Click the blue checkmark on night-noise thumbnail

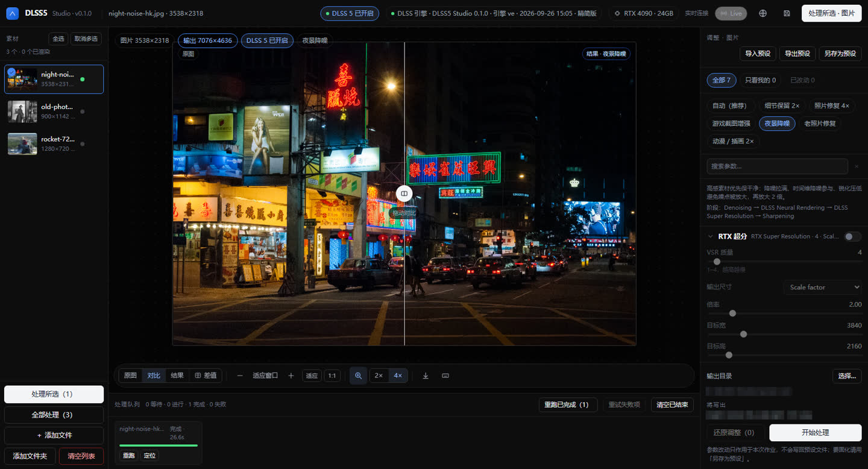click(x=11, y=72)
